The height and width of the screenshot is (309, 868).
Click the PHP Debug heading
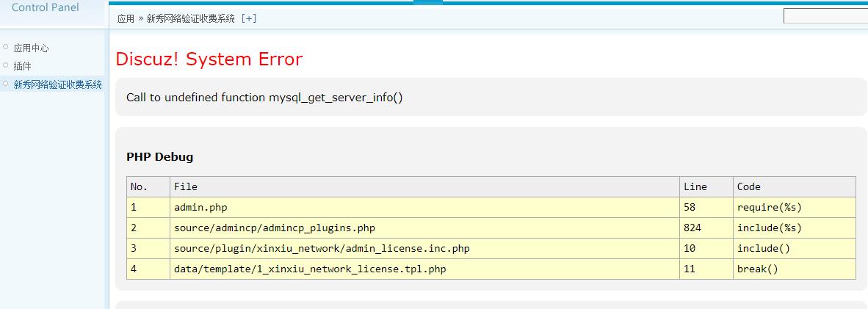point(160,157)
